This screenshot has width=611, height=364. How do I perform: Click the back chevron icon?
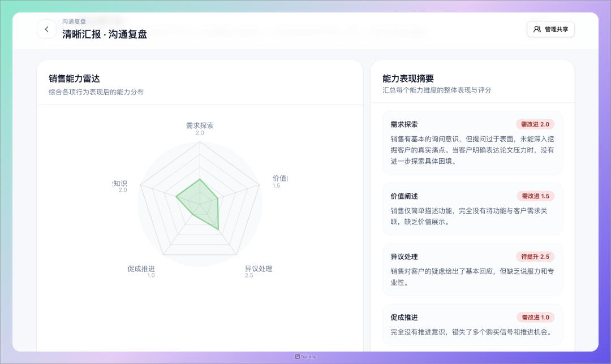46,29
